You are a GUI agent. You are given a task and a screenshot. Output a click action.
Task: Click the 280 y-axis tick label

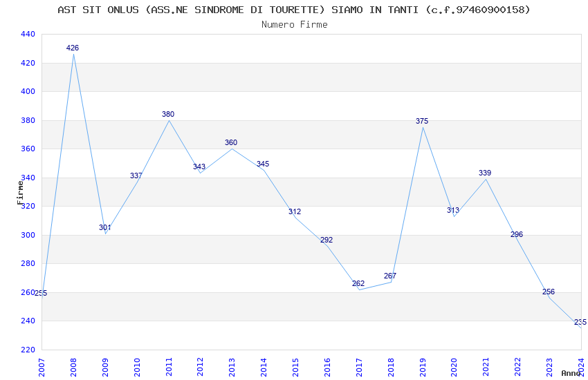[x=28, y=263]
